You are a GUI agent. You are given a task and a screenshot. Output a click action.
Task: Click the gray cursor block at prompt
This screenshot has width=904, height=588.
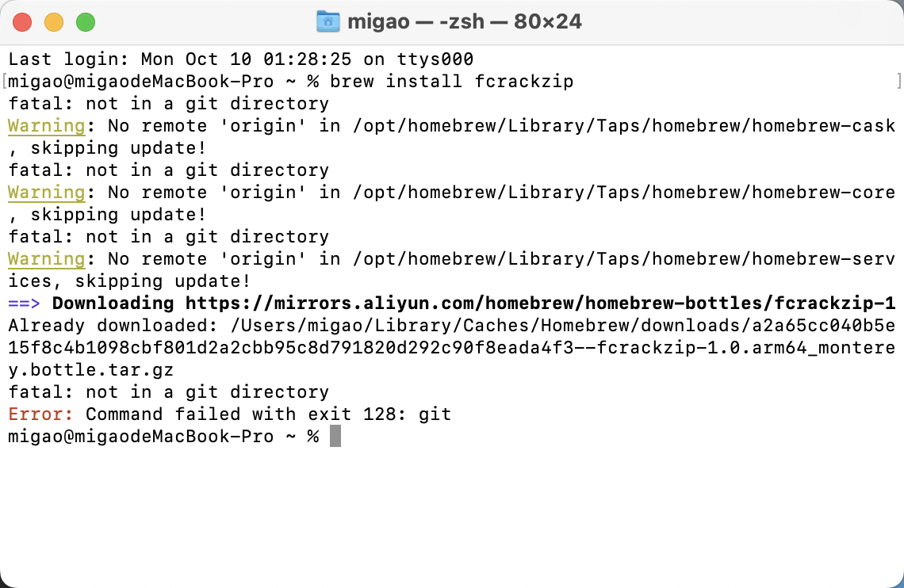pos(335,436)
